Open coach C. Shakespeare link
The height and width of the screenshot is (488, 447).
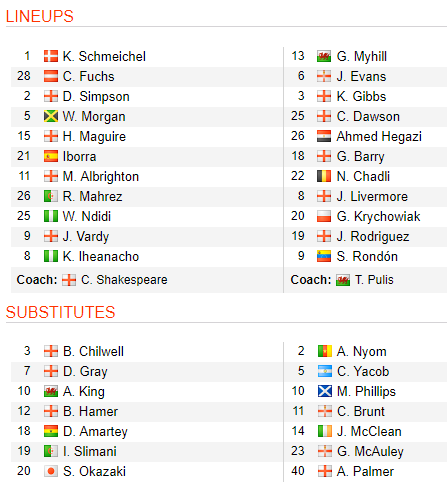tap(124, 280)
